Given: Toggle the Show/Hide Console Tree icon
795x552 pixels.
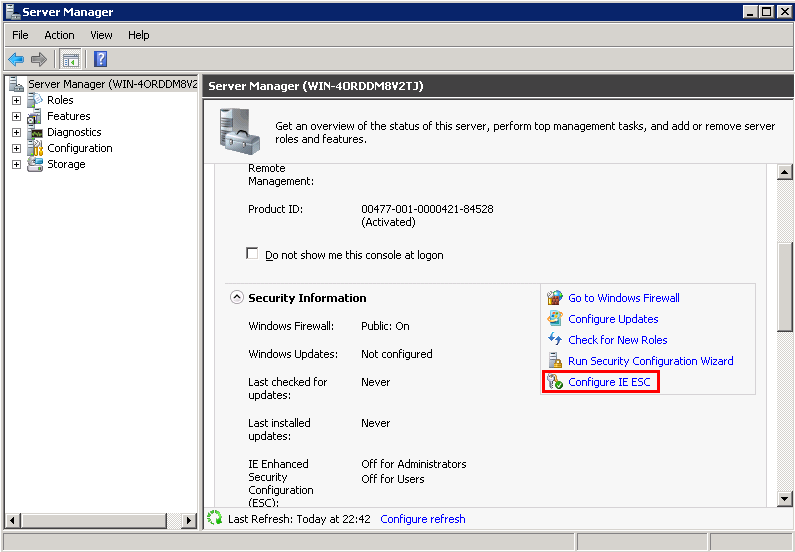Looking at the screenshot, I should [70, 60].
